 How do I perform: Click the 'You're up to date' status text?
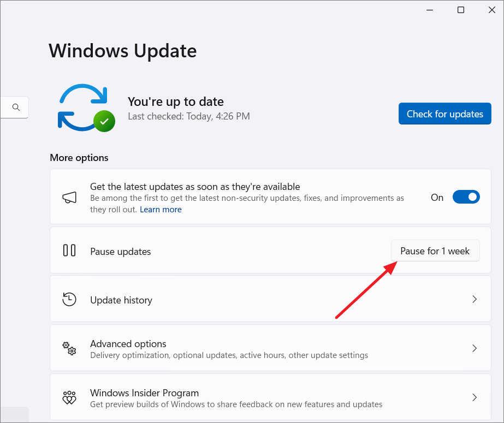pyautogui.click(x=176, y=102)
